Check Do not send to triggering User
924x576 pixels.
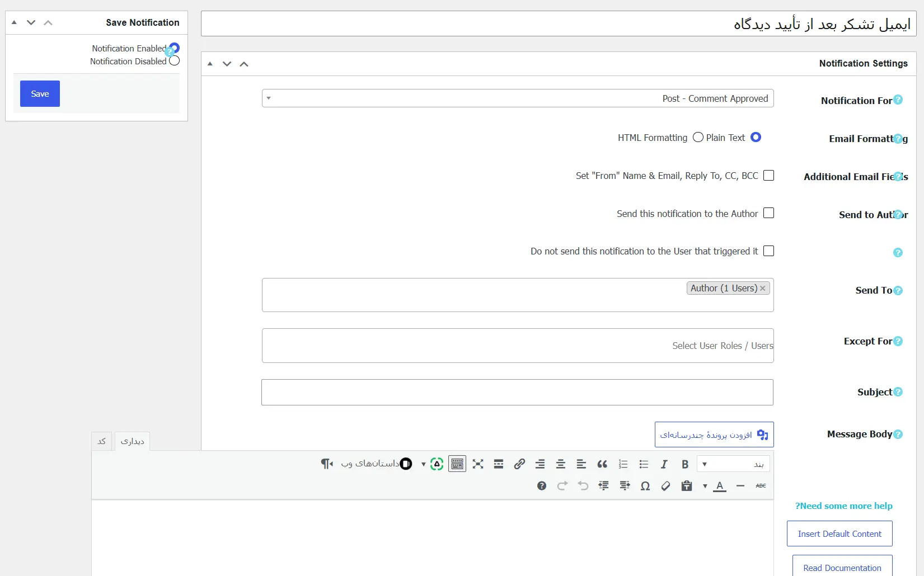coord(769,251)
